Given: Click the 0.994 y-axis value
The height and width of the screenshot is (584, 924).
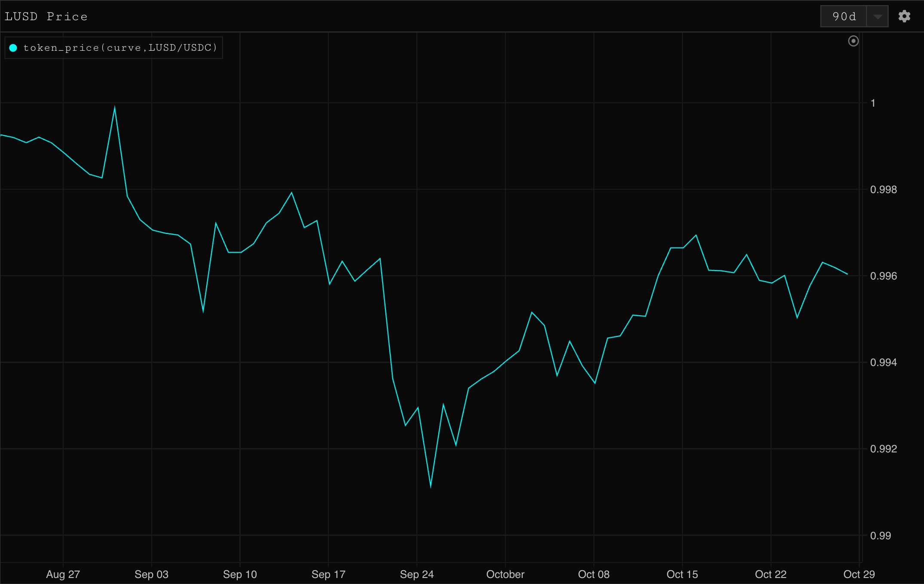Looking at the screenshot, I should (883, 363).
